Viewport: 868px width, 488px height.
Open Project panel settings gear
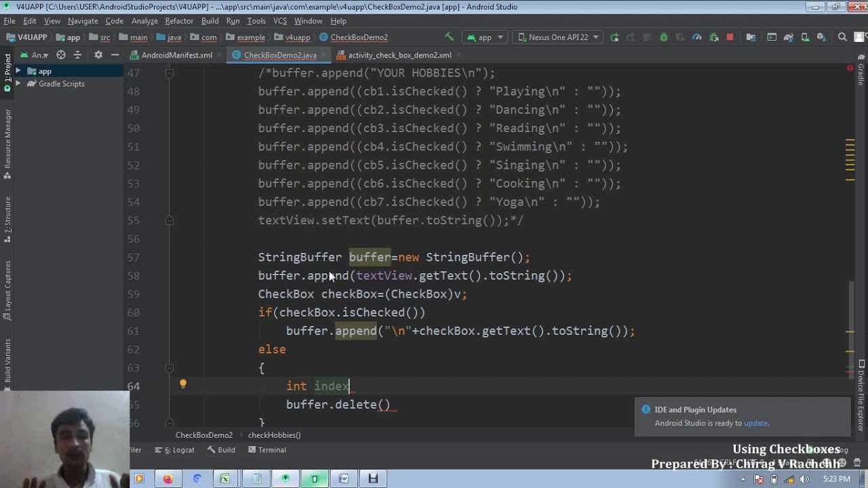click(x=98, y=55)
